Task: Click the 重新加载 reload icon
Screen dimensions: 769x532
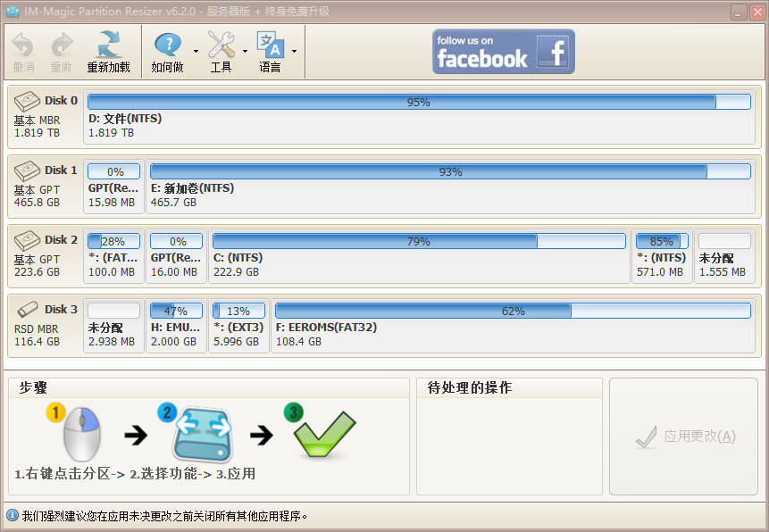Action: click(107, 43)
